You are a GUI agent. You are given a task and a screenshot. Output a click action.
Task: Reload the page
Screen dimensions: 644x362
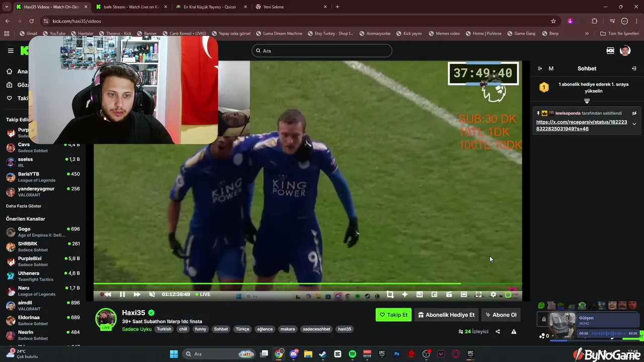coord(31,21)
